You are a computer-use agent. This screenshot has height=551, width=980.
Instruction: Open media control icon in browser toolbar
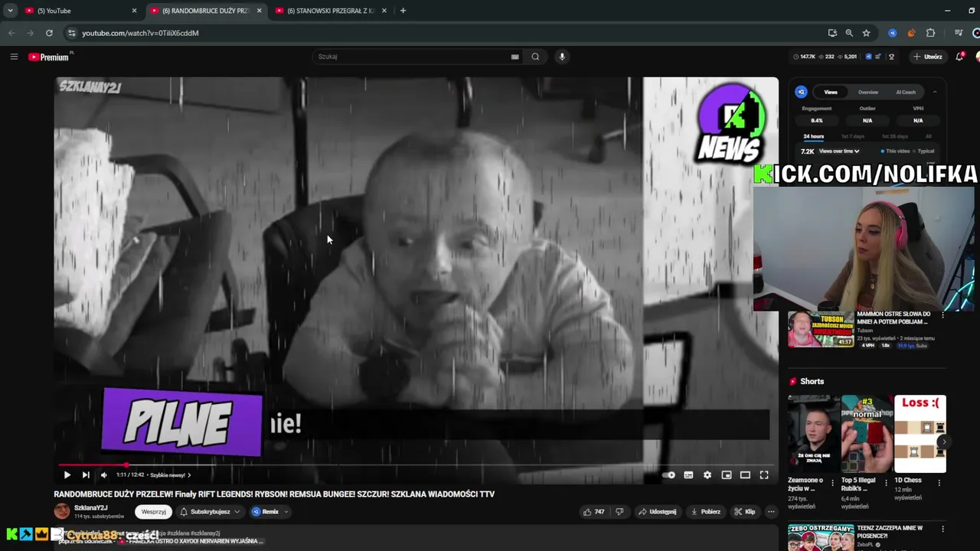tap(958, 33)
